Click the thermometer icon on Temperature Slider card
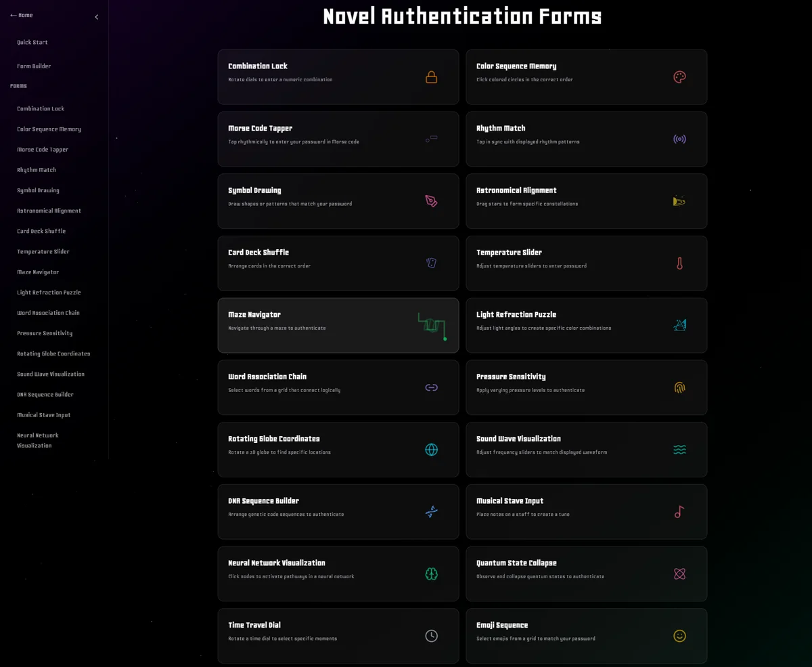 (x=679, y=263)
